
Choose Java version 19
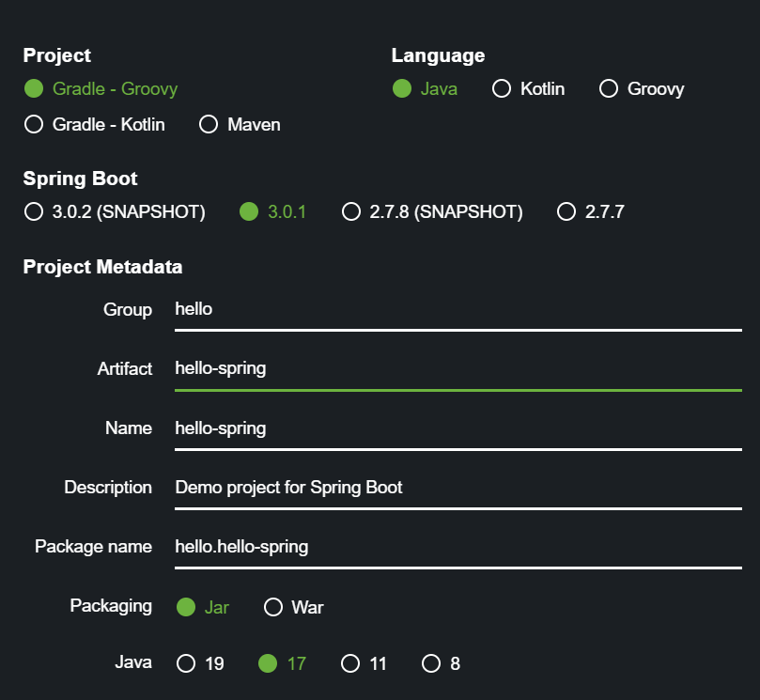tap(186, 663)
